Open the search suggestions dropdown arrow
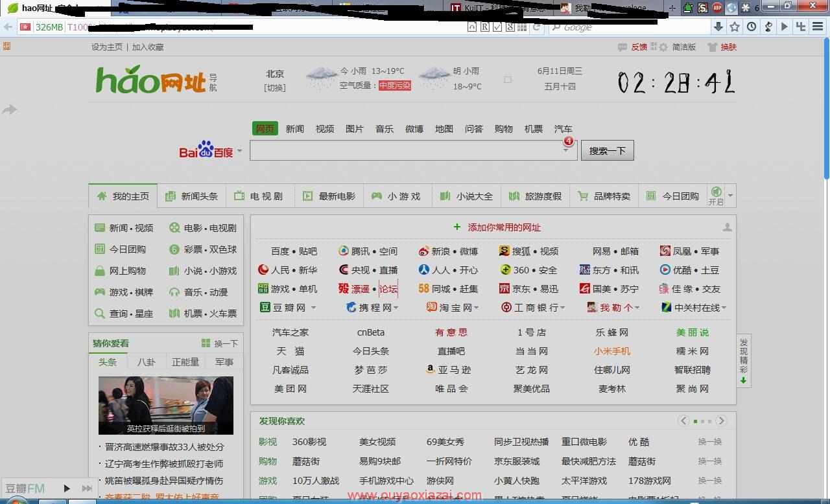Screen dimensions: 830x504 point(566,150)
